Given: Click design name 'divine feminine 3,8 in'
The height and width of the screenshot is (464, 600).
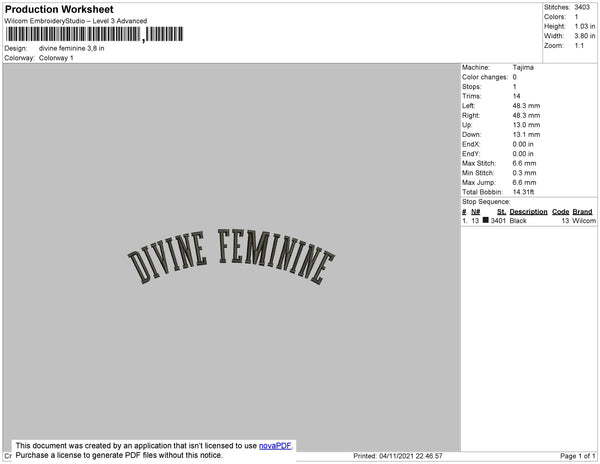Looking at the screenshot, I should [x=72, y=48].
